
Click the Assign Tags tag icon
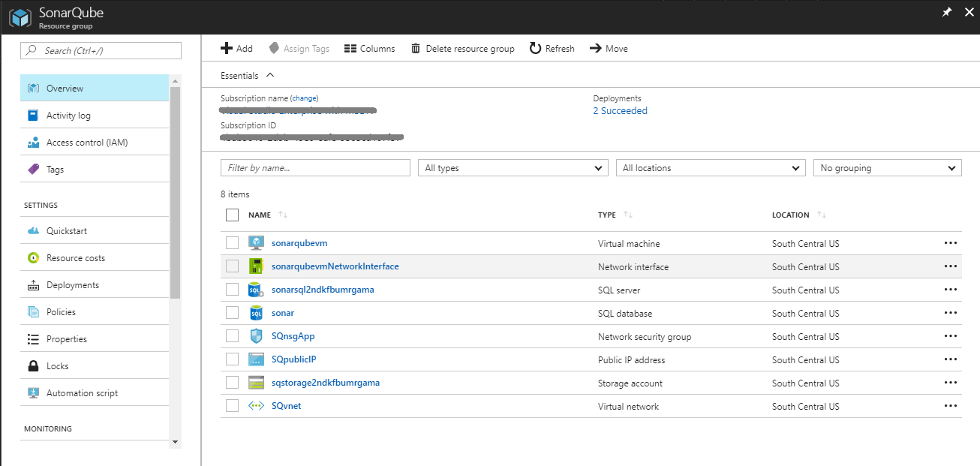click(x=274, y=48)
